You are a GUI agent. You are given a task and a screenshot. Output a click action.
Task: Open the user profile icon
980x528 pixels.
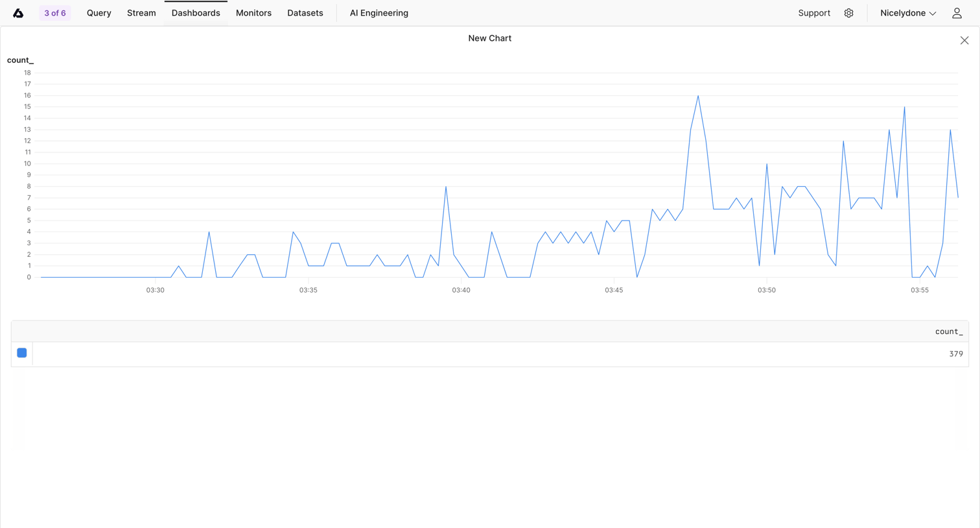[x=957, y=13]
